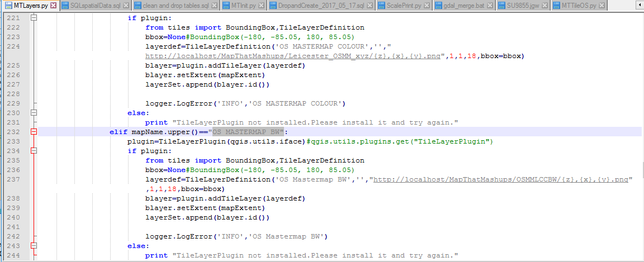Click 'plugin=TileLayerPlugin(qgis.utils.iface)' on line 233

tap(217, 141)
